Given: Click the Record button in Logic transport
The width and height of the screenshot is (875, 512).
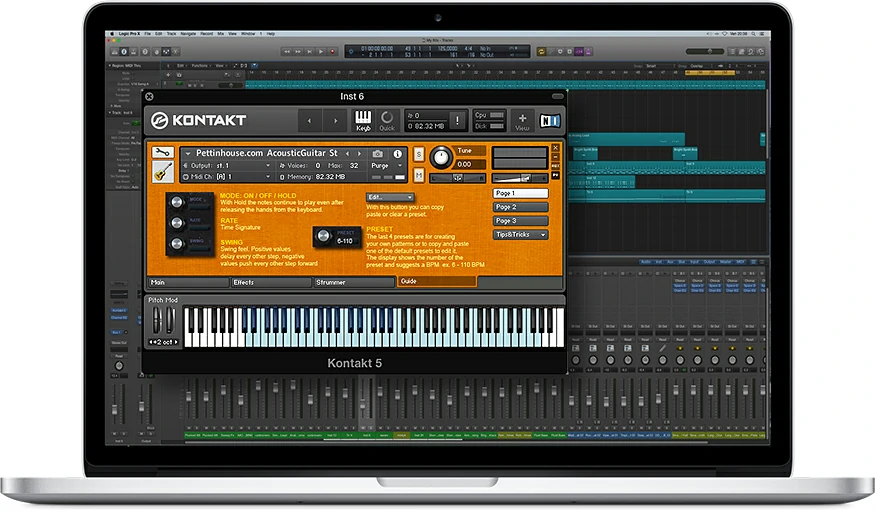Looking at the screenshot, I should coord(333,51).
